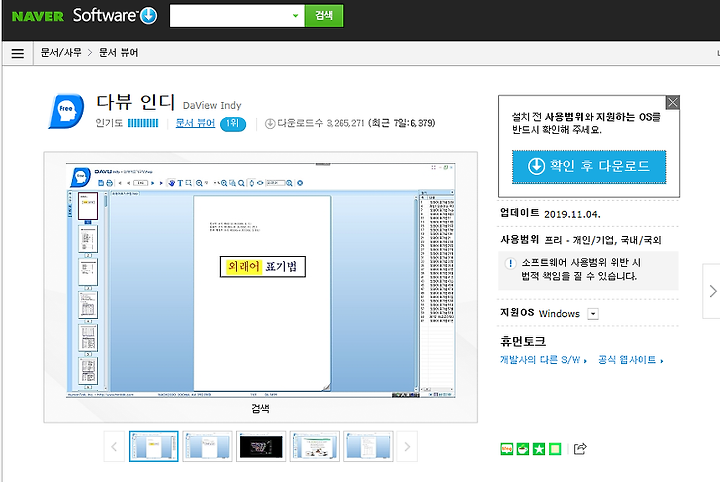Click the update date 2019.11.04.
The width and height of the screenshot is (720, 482).
[x=572, y=214]
